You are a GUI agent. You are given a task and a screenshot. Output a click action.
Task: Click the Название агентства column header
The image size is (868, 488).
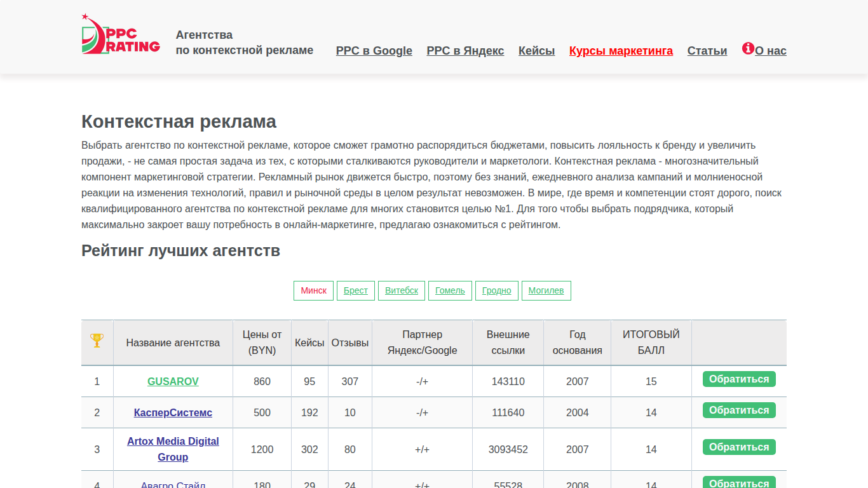coord(173,342)
